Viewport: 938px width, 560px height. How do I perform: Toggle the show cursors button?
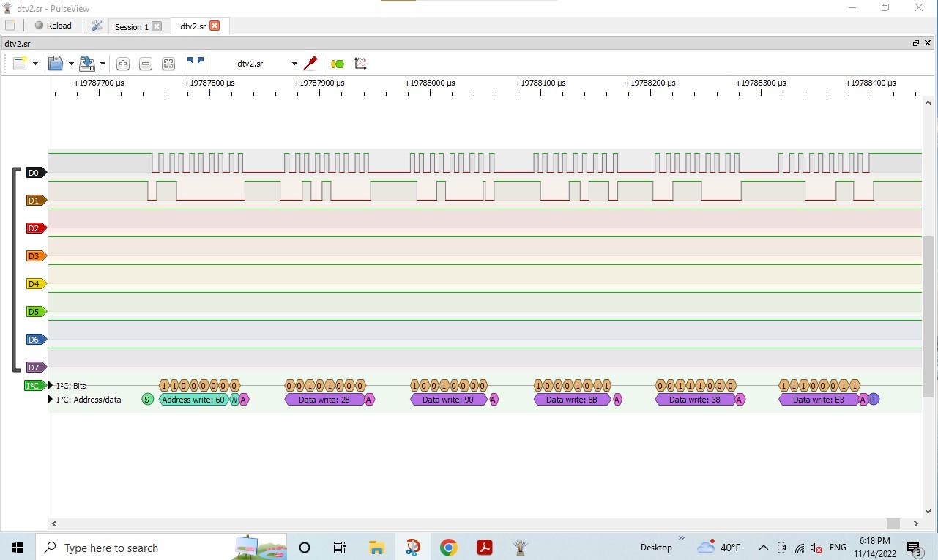(196, 64)
